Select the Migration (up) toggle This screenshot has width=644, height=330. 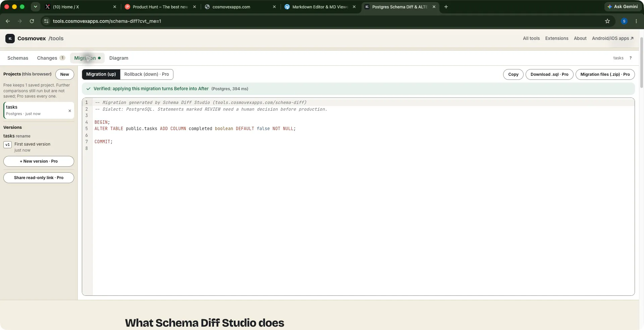click(x=101, y=74)
